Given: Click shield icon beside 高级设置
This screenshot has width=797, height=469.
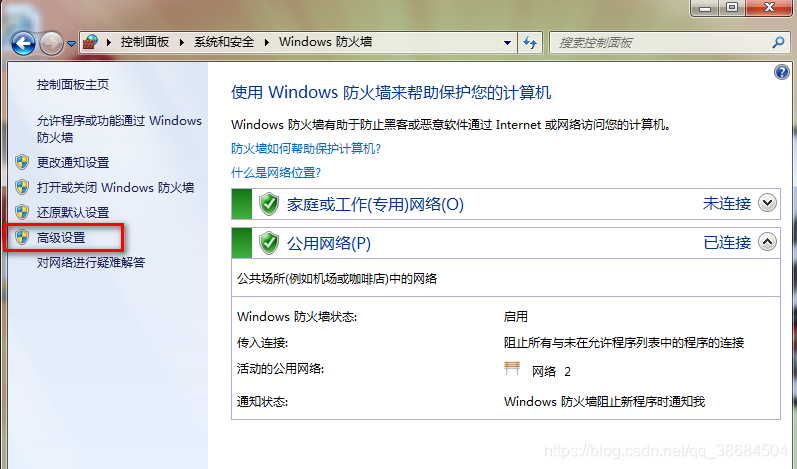Looking at the screenshot, I should click(22, 237).
